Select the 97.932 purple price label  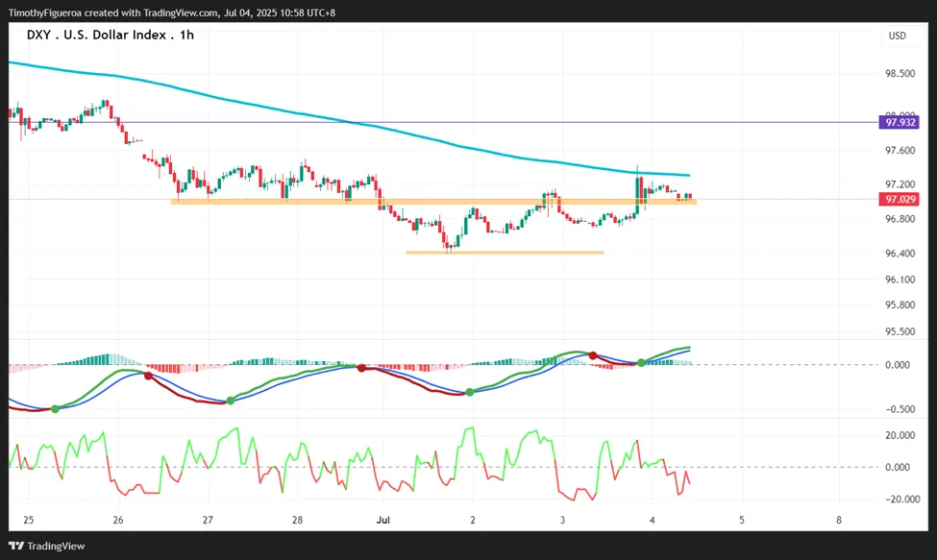click(900, 122)
